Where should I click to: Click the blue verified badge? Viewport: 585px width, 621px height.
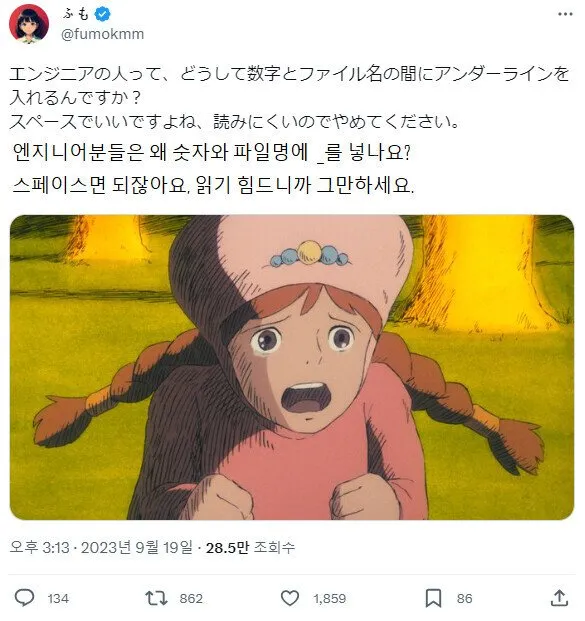click(x=103, y=14)
